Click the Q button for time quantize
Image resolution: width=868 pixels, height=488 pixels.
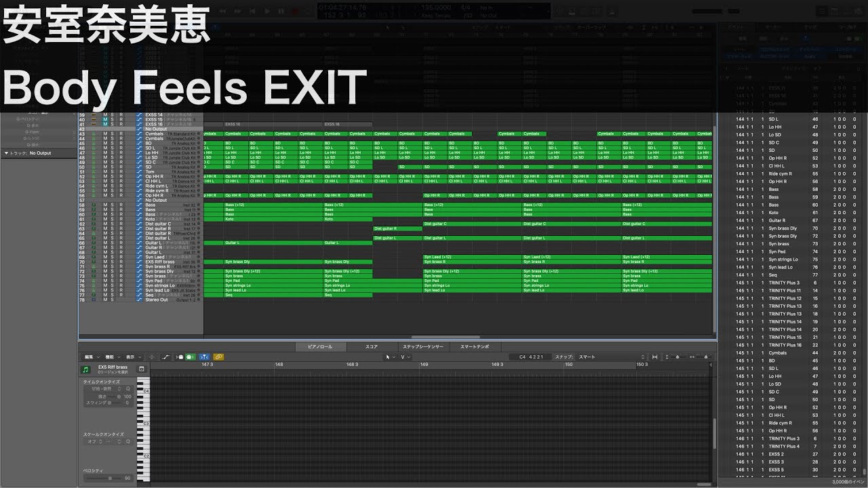pos(128,389)
